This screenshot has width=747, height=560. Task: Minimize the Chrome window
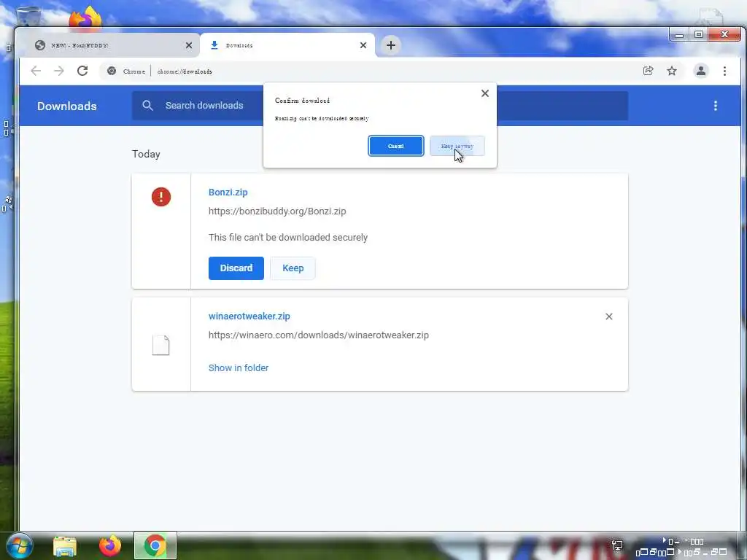(679, 35)
